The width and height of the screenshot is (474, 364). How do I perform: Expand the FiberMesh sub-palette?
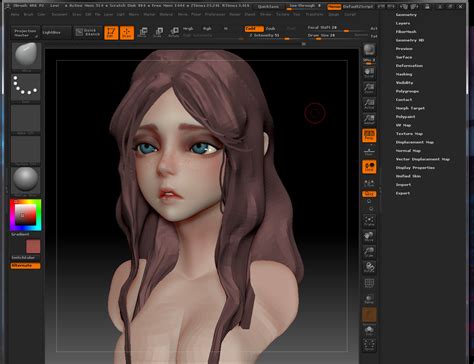(406, 32)
